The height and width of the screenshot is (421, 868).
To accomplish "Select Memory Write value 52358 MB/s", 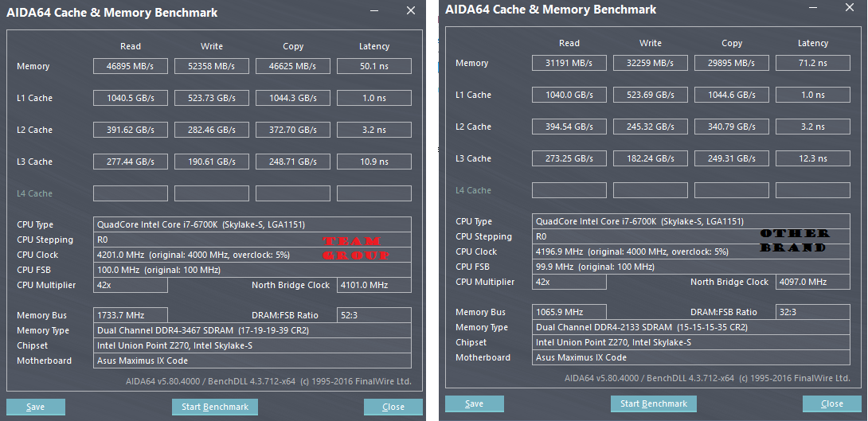I will coord(212,66).
